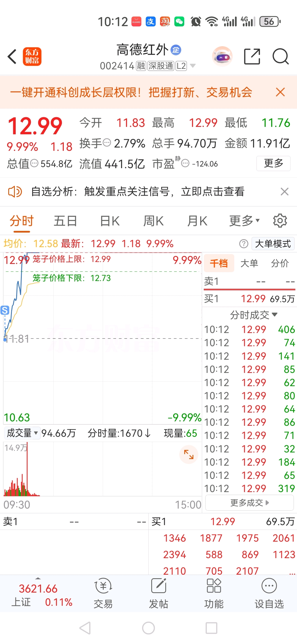297x644 pixels.
Task: Toggle 大单模式 button
Action: [273, 244]
